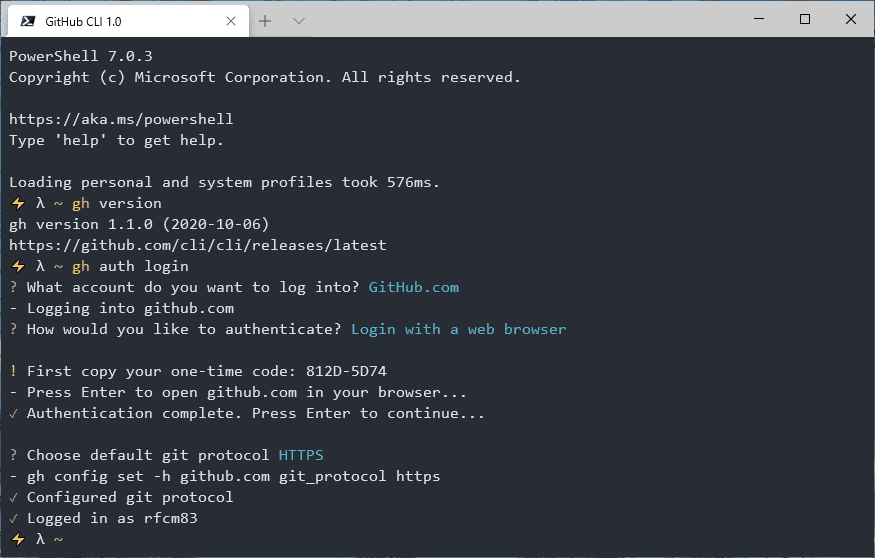
Task: Click the one-time code 812D-5D74
Action: [346, 371]
